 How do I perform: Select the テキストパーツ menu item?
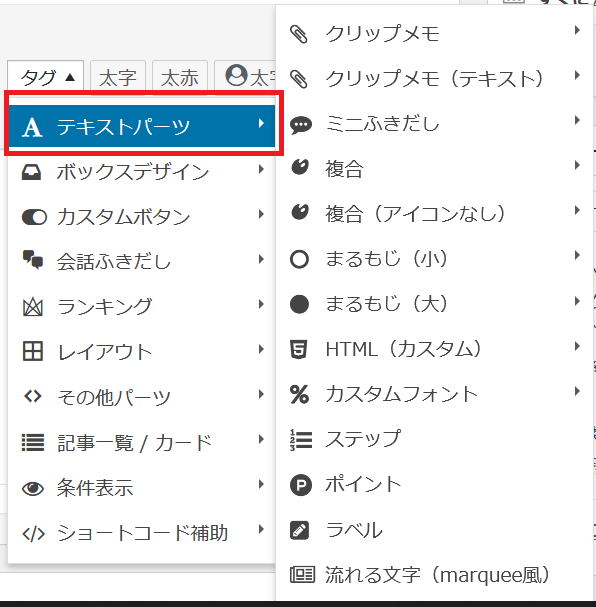click(x=142, y=126)
